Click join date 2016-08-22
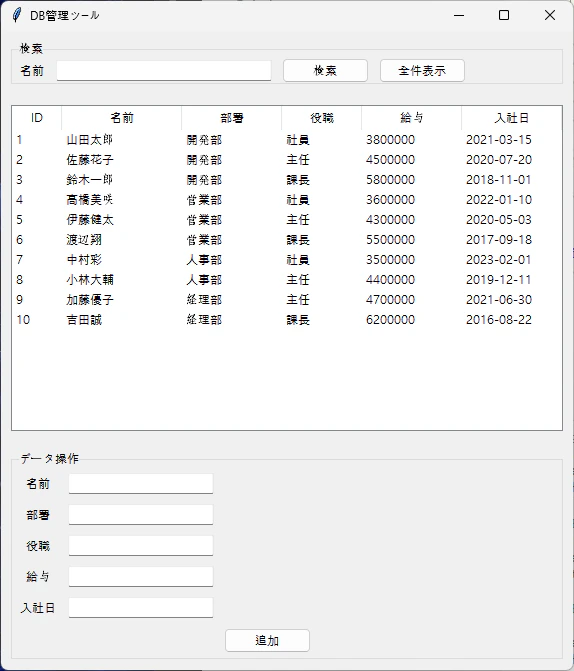Screen dimensions: 574x671 point(499,320)
